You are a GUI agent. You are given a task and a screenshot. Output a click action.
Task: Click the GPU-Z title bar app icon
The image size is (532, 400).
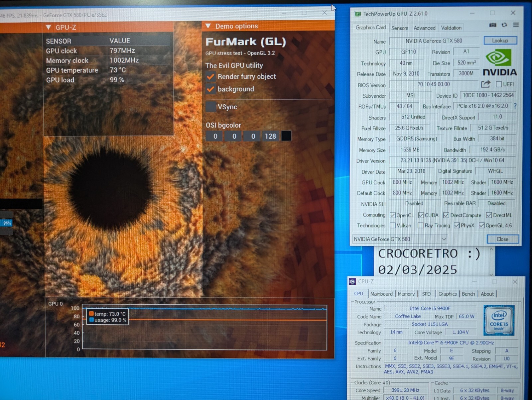358,14
